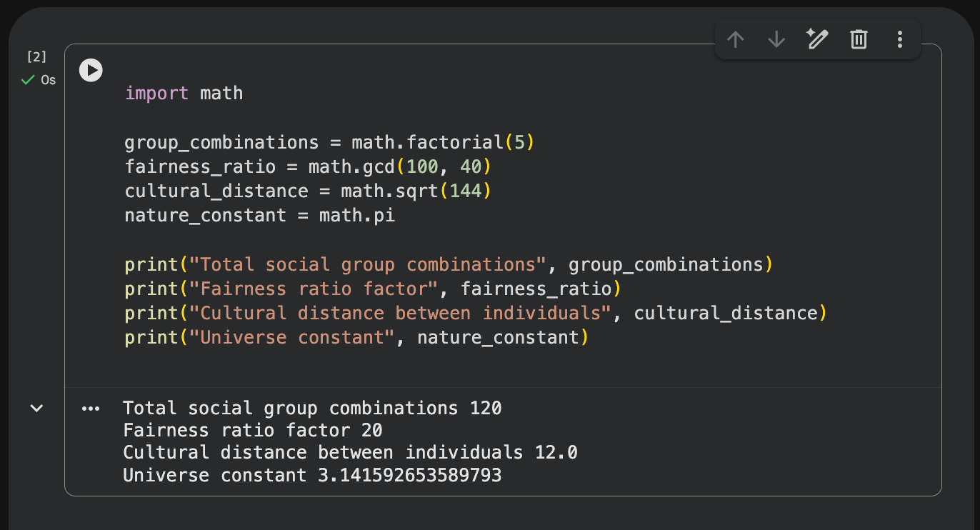Move cell up with the arrow icon

click(x=735, y=39)
